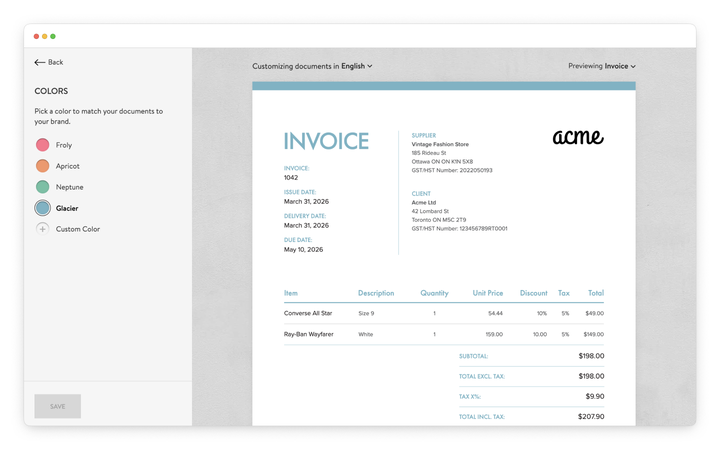Open the document language English dropdown

[x=357, y=66]
